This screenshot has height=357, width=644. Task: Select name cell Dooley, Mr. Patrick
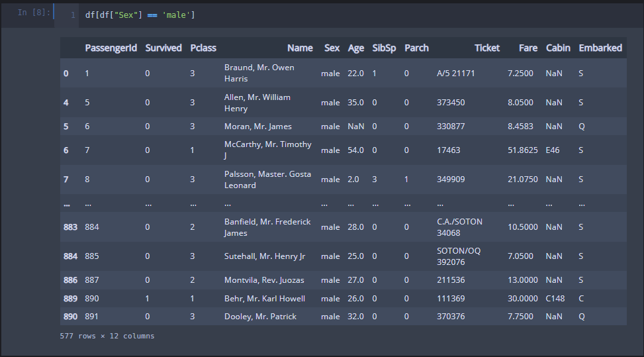click(x=260, y=317)
